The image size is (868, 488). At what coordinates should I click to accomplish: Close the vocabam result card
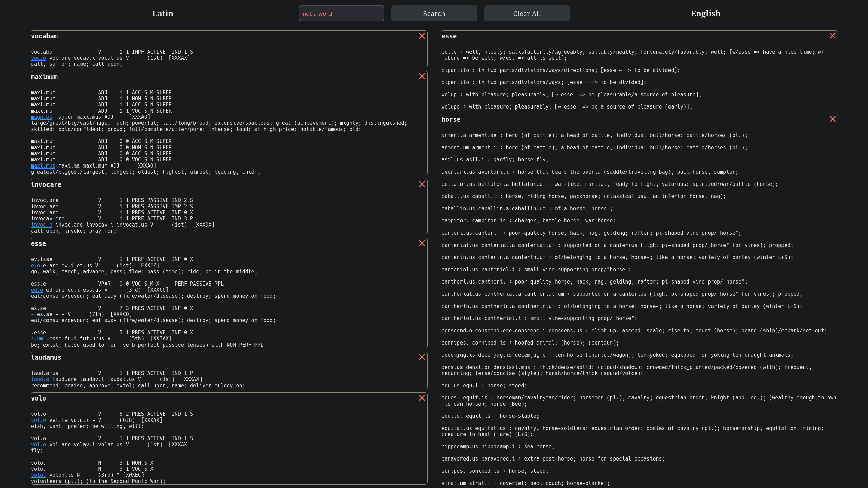pos(422,36)
